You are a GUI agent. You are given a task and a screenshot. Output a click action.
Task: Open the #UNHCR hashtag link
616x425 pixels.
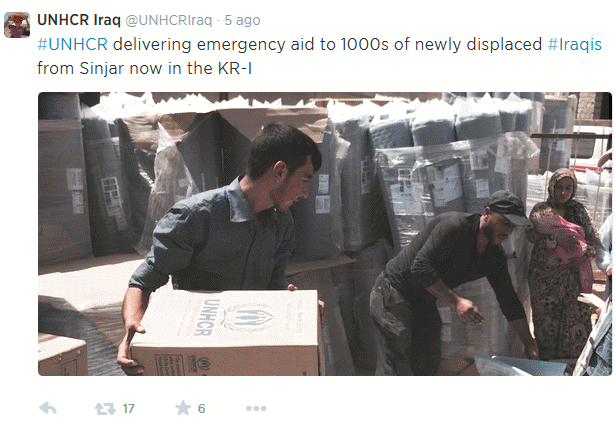coord(72,44)
